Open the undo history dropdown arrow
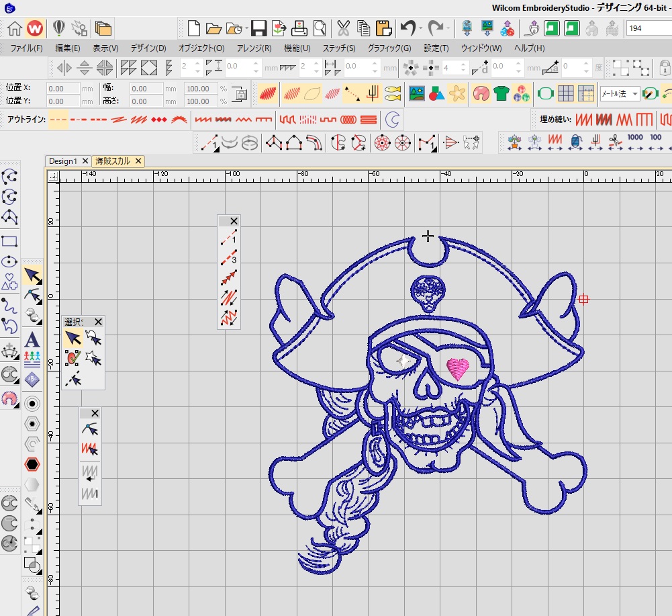The image size is (672, 616). tap(421, 28)
